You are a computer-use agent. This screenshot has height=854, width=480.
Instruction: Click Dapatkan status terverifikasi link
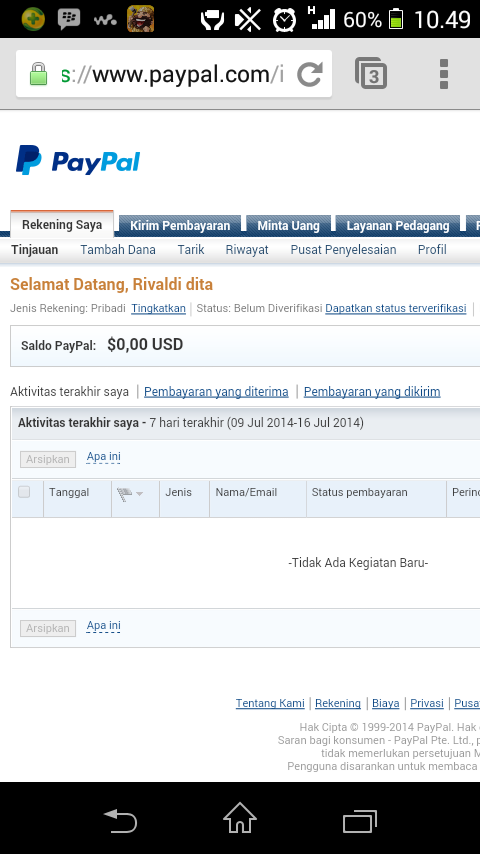pos(396,308)
